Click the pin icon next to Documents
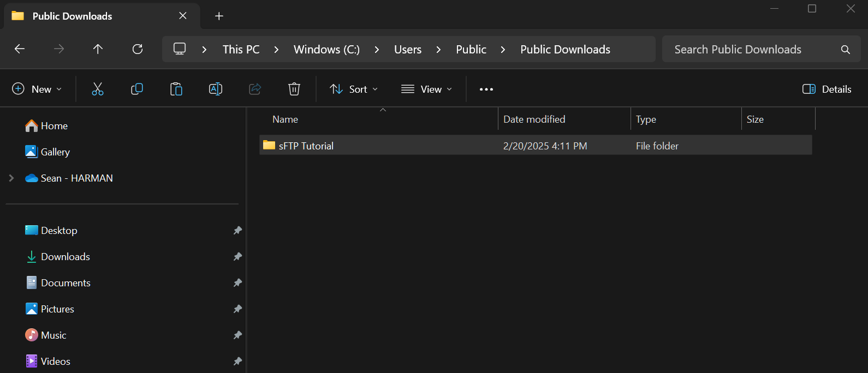The width and height of the screenshot is (868, 373). pyautogui.click(x=237, y=283)
